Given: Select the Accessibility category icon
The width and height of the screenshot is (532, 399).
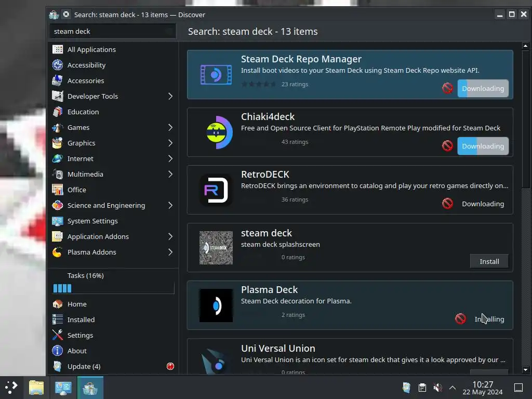Looking at the screenshot, I should pos(57,65).
